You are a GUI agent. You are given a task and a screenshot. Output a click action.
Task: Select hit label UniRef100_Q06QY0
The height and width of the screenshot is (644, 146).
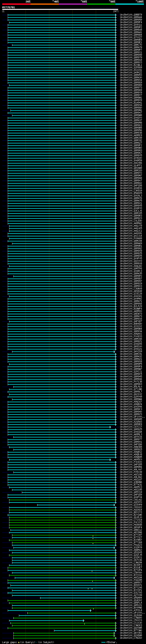[x=131, y=118]
